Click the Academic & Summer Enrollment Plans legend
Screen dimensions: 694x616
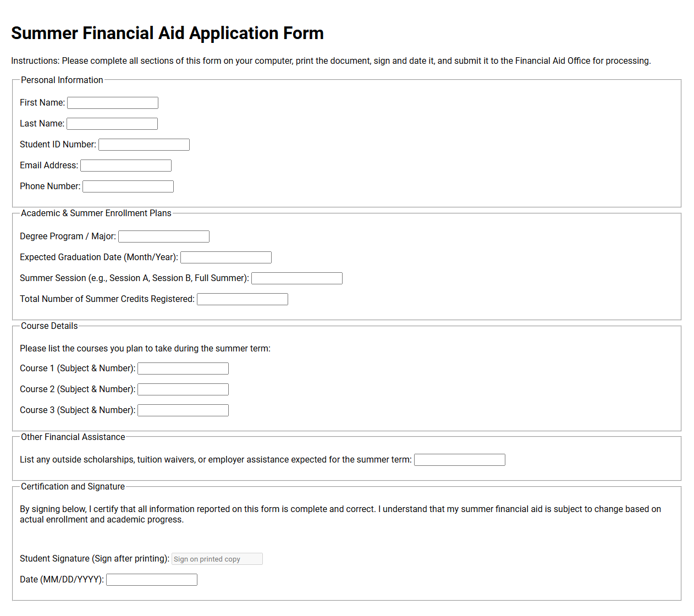96,213
